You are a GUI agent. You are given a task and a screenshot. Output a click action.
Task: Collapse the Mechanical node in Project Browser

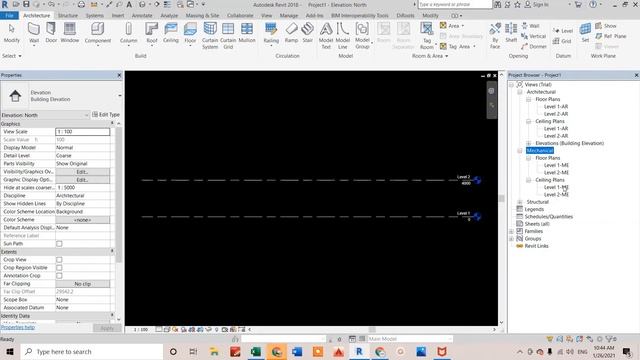pyautogui.click(x=520, y=151)
